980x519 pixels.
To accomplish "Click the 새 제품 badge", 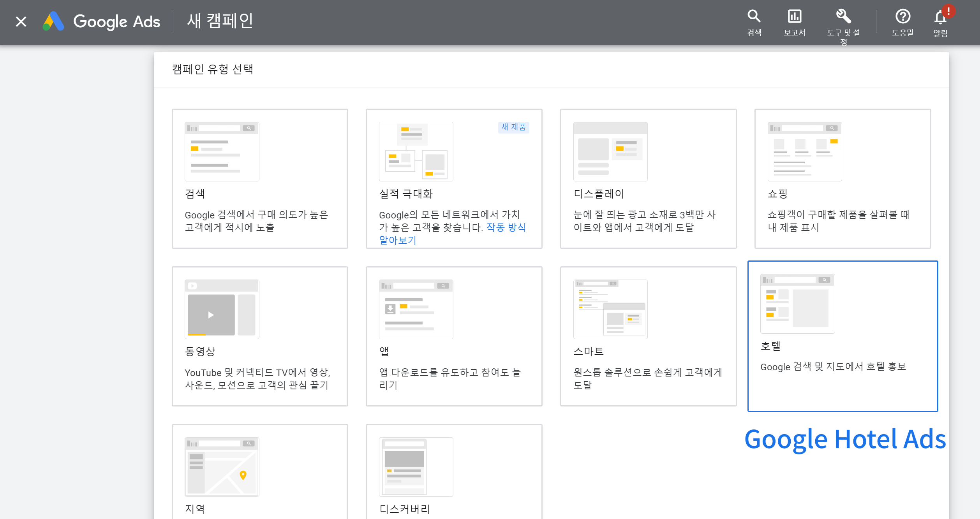I will point(513,127).
